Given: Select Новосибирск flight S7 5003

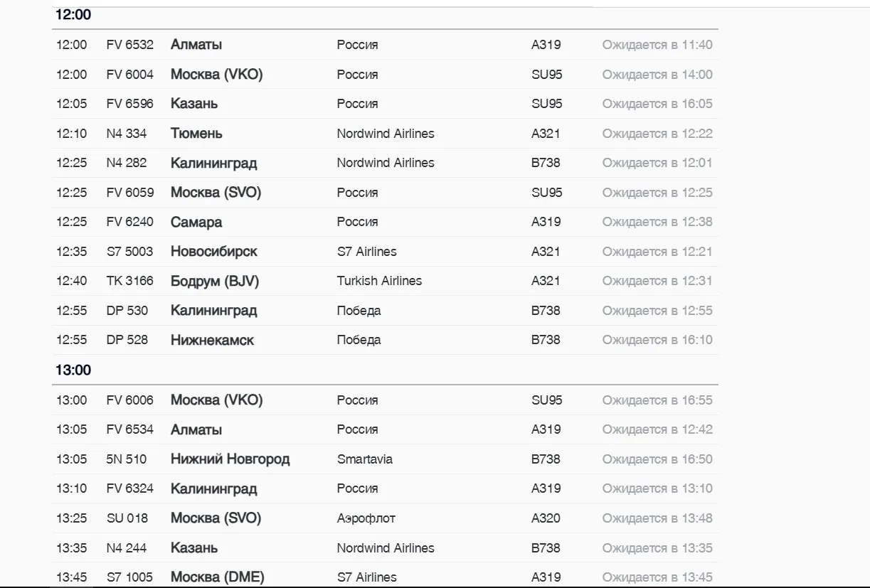Looking at the screenshot, I should tap(385, 252).
